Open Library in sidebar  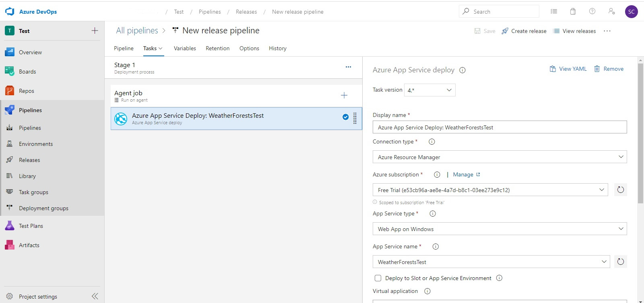(27, 176)
